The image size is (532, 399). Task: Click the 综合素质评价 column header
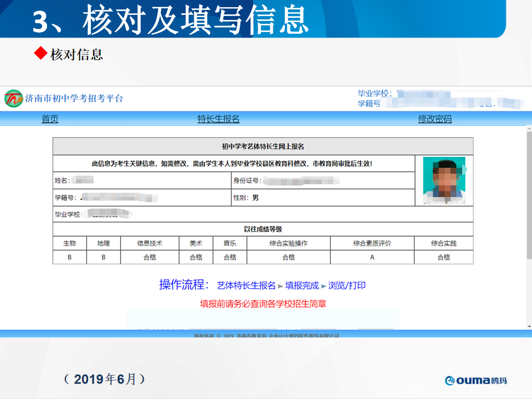372,243
